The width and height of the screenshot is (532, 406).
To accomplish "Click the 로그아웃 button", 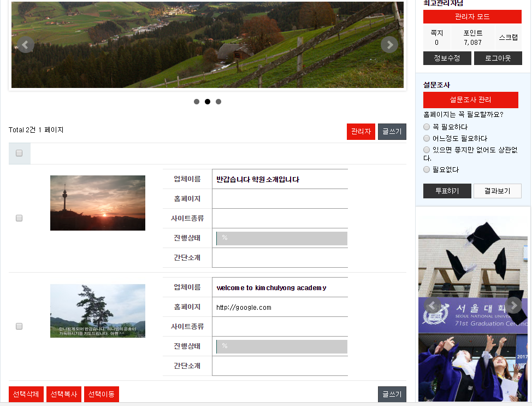I will [x=498, y=58].
